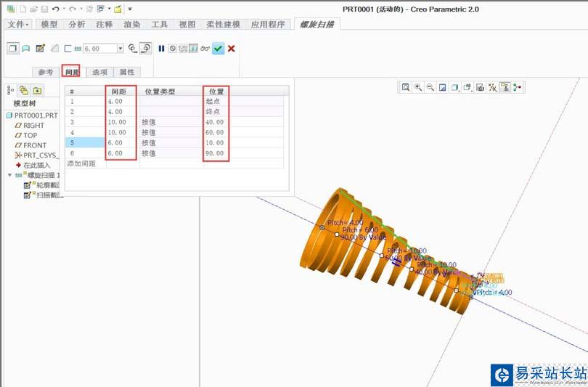Image resolution: width=588 pixels, height=387 pixels.
Task: Select the no preview mode icon
Action: pyautogui.click(x=173, y=49)
